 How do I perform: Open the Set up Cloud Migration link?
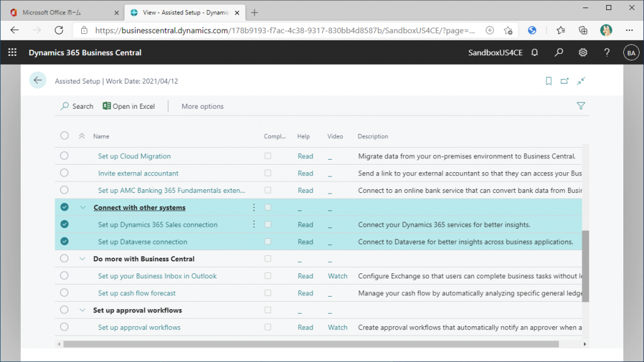[x=135, y=156]
